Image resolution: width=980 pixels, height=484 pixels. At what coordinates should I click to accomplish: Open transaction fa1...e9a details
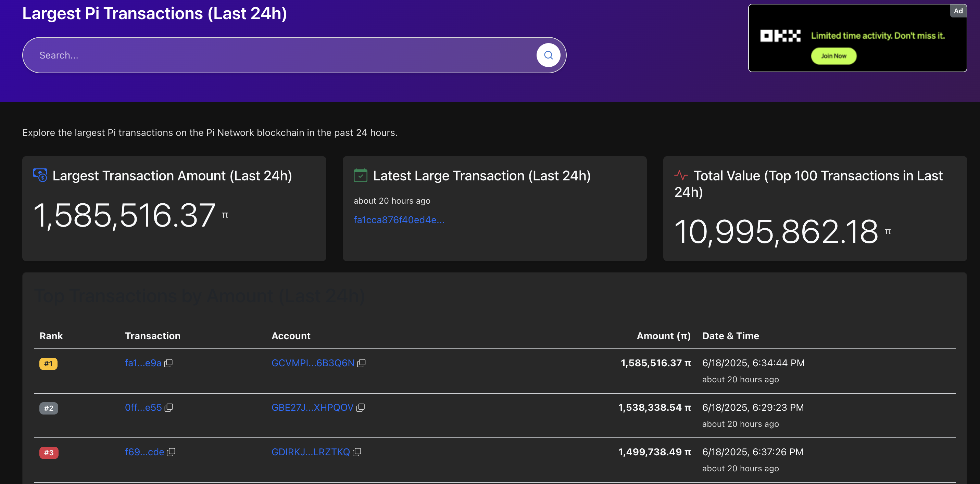pos(143,363)
